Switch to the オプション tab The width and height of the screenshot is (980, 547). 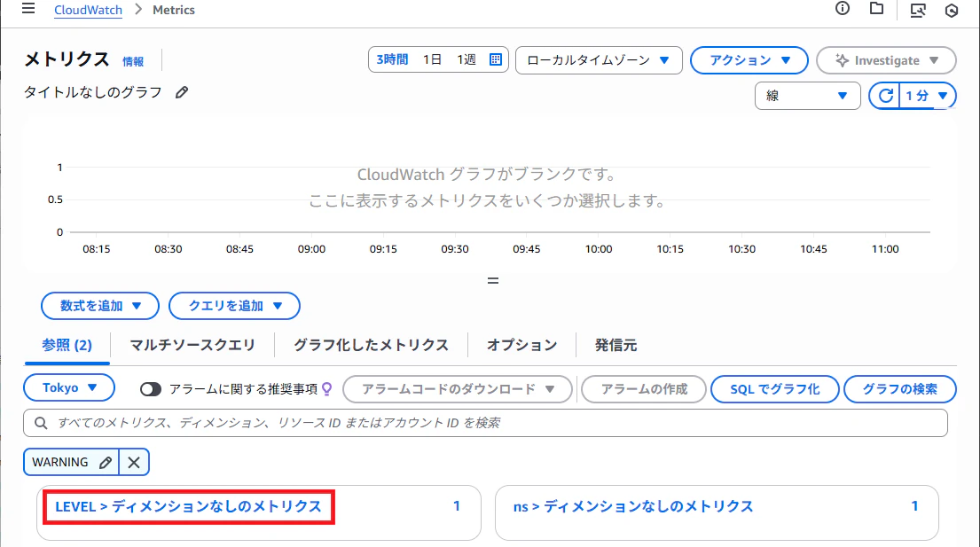tap(521, 345)
